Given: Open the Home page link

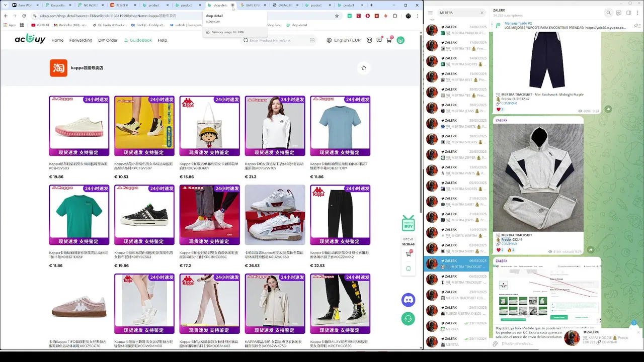Looking at the screenshot, I should click(x=57, y=40).
